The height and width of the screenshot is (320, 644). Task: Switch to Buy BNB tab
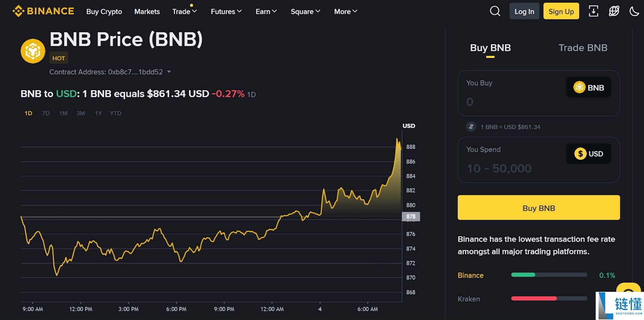click(490, 48)
